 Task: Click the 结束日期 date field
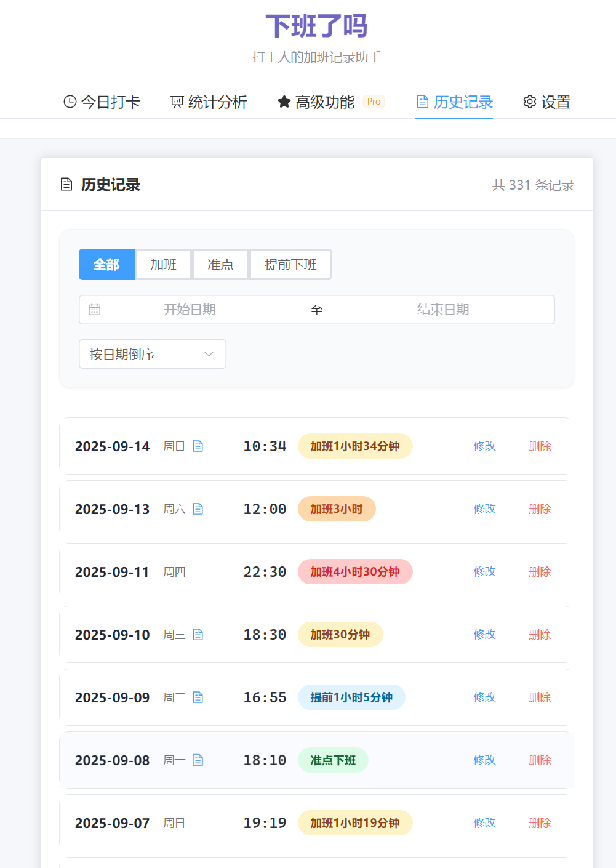pyautogui.click(x=443, y=310)
